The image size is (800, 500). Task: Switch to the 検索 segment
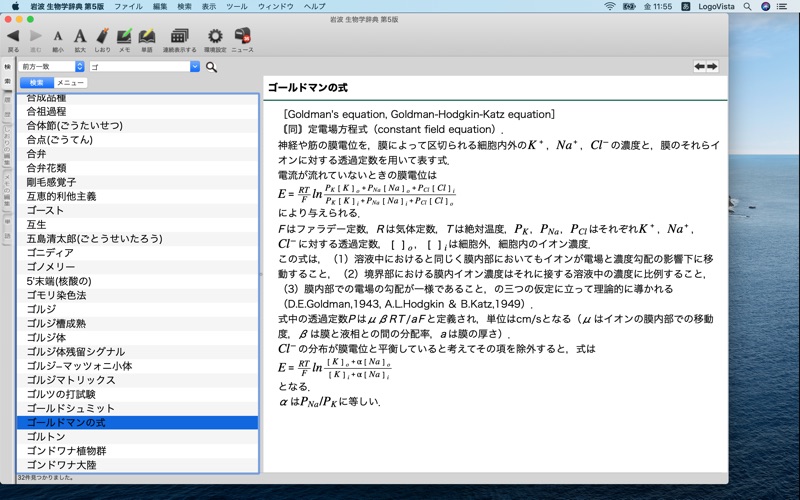point(37,83)
